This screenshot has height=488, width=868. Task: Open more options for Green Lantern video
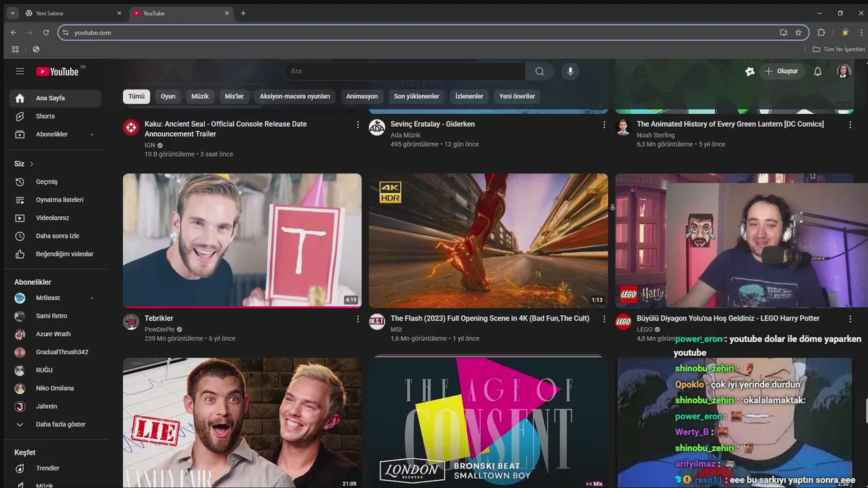tap(850, 125)
